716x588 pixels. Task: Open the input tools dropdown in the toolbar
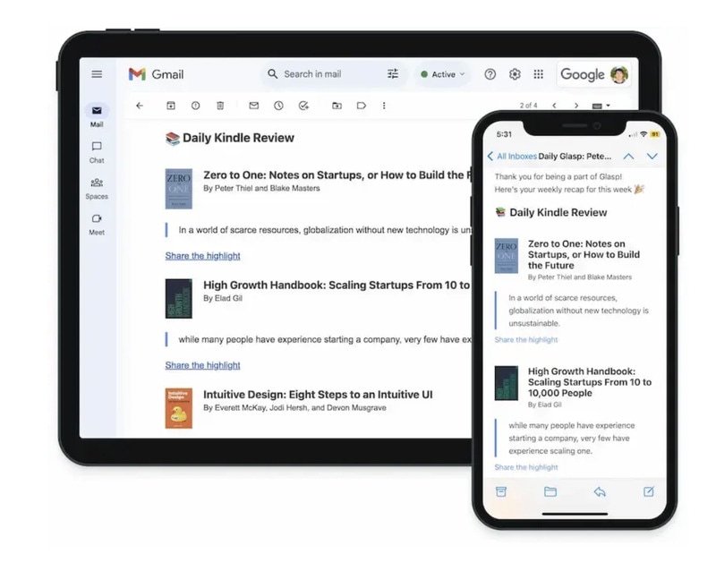(x=601, y=106)
